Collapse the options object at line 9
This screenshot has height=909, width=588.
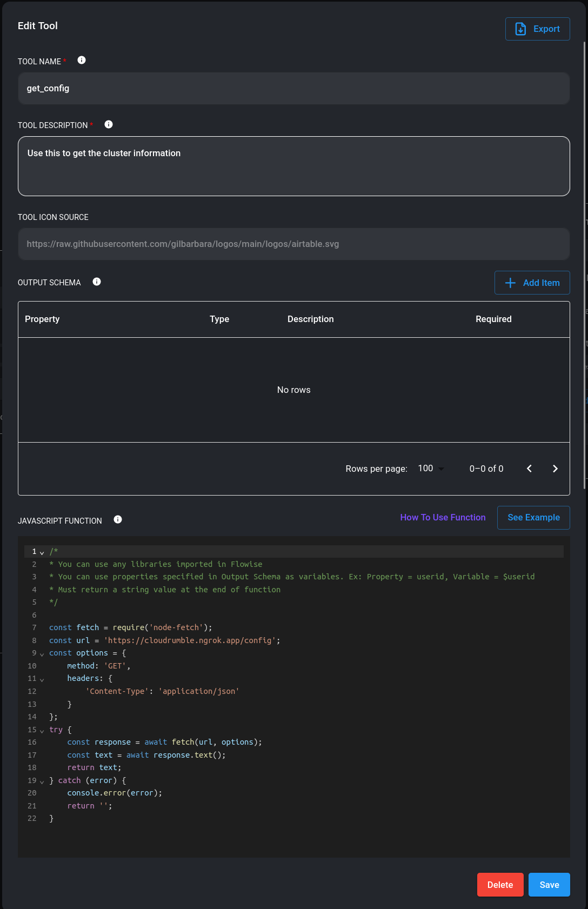(x=42, y=654)
